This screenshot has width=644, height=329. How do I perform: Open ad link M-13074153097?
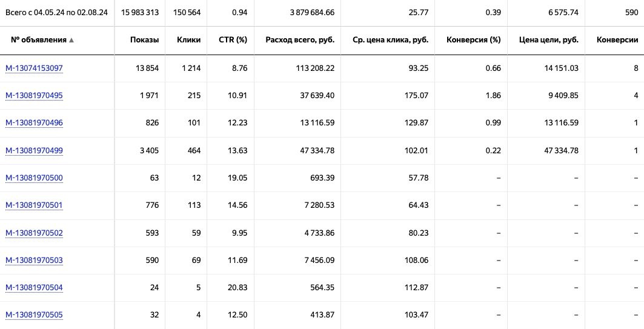[34, 68]
